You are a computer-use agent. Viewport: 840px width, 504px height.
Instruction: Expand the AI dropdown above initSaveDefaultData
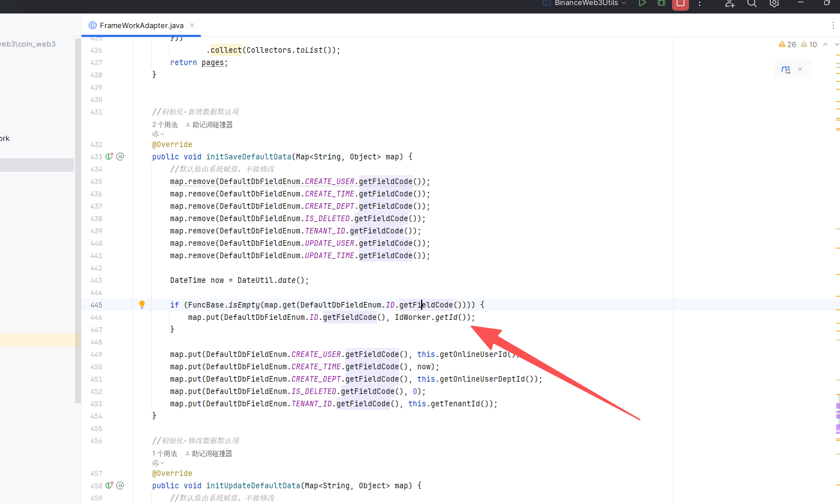click(x=158, y=134)
